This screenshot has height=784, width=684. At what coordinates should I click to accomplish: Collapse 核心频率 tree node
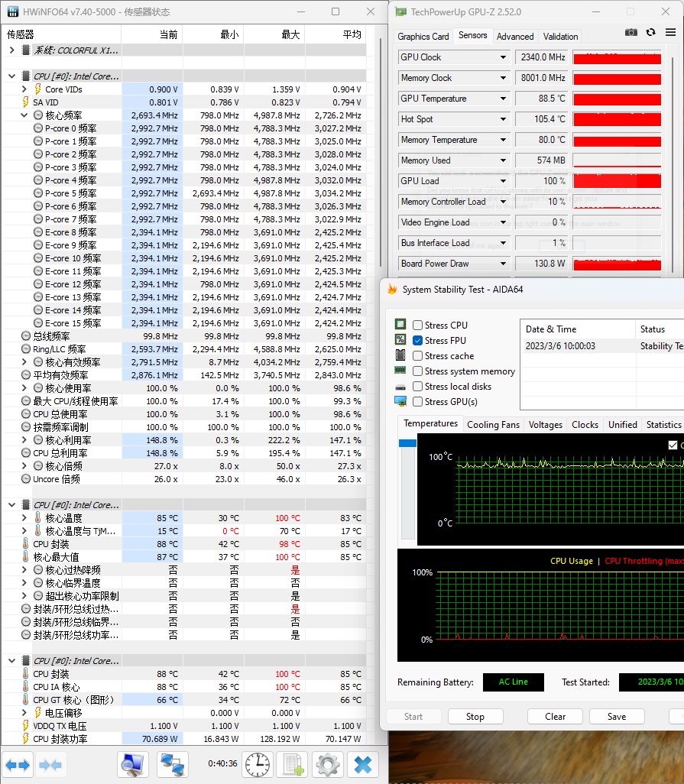click(x=24, y=115)
